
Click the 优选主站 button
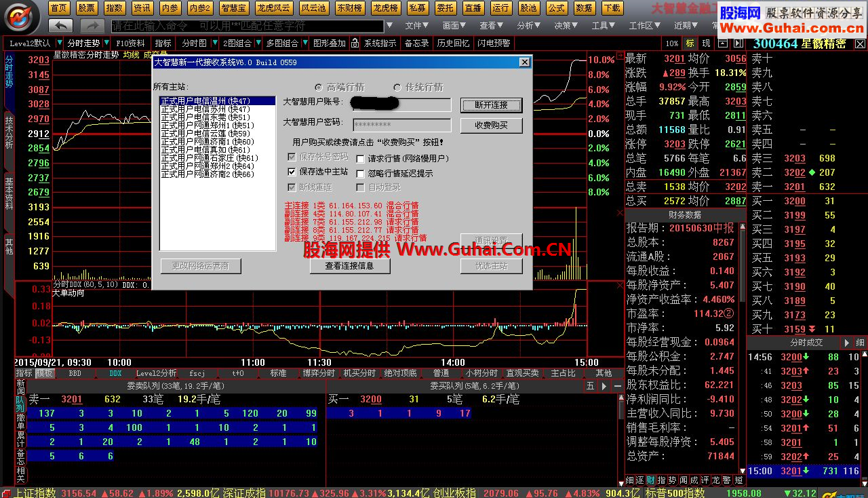pos(492,266)
